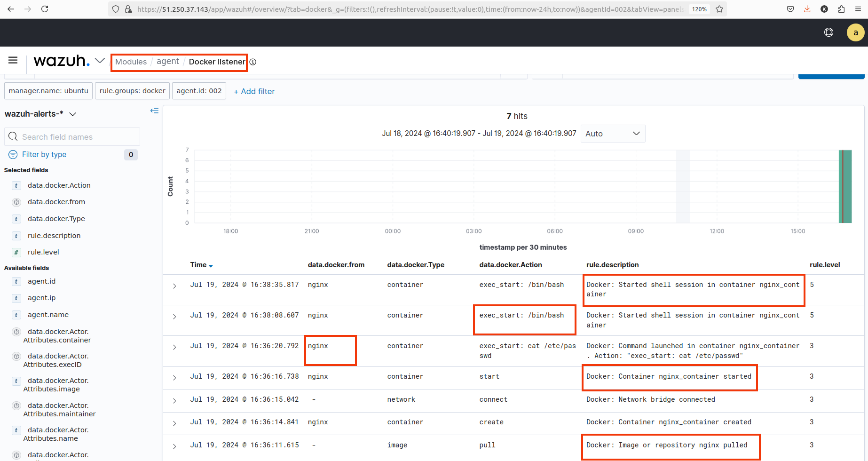
Task: Collapse the fields sidebar
Action: (x=154, y=111)
